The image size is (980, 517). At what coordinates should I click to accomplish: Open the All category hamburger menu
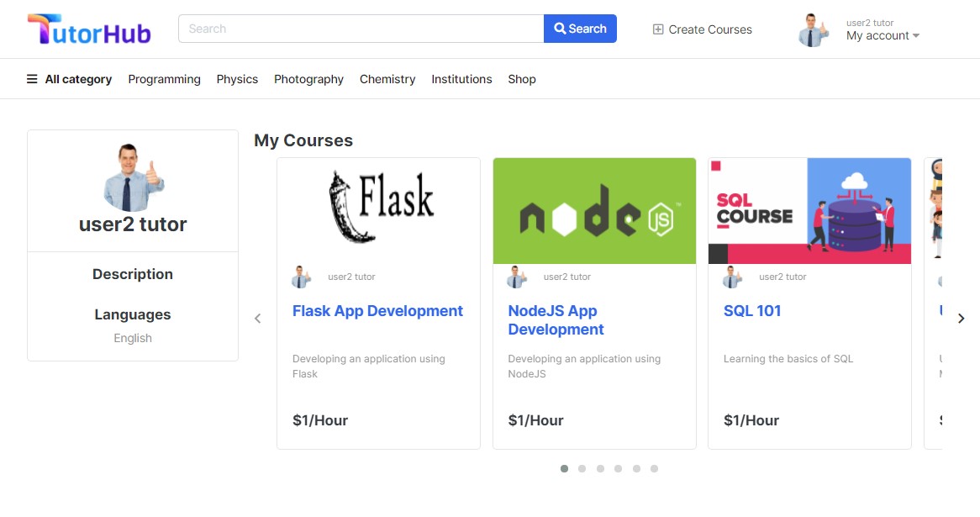click(32, 79)
